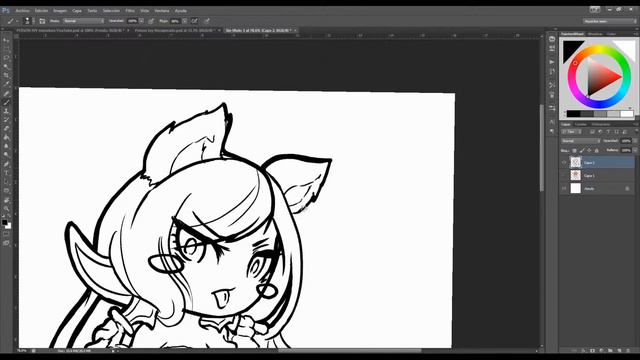The height and width of the screenshot is (360, 640).
Task: Open the Actions play icon in dock
Action: (x=552, y=62)
